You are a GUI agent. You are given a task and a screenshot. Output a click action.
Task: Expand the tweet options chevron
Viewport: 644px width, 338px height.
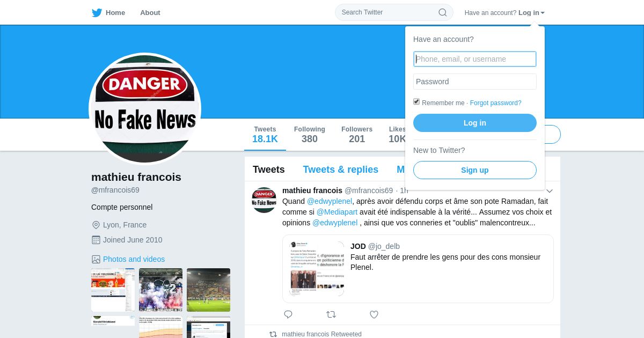(550, 191)
